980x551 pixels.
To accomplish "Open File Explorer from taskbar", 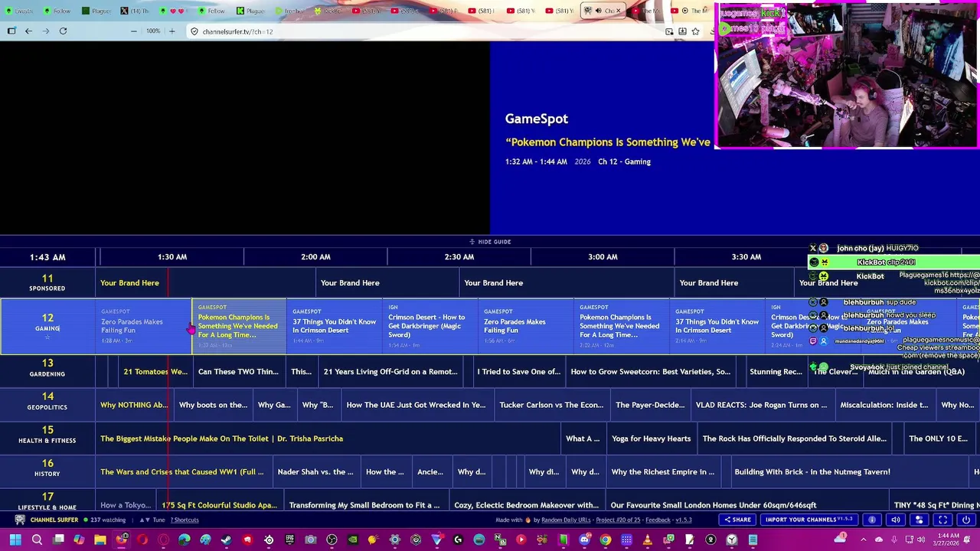I will (x=100, y=540).
